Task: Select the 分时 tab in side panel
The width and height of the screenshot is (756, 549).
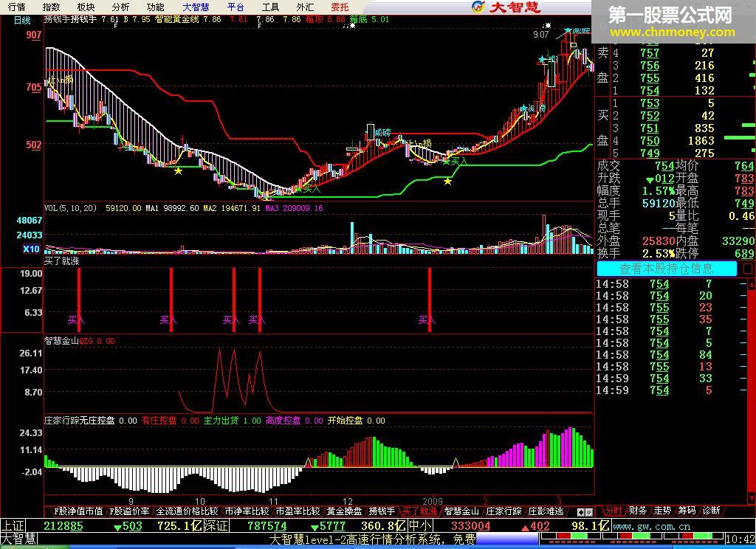Action: [x=613, y=511]
